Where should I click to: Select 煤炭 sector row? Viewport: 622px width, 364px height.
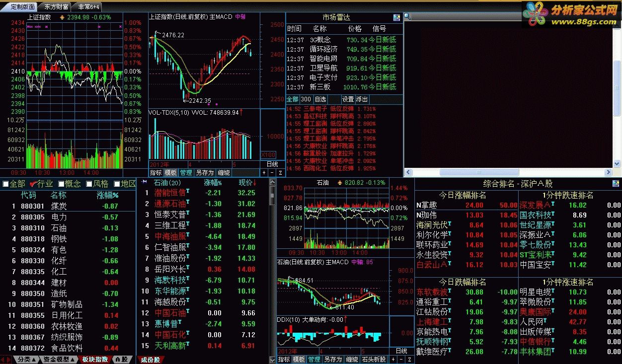pyautogui.click(x=68, y=206)
